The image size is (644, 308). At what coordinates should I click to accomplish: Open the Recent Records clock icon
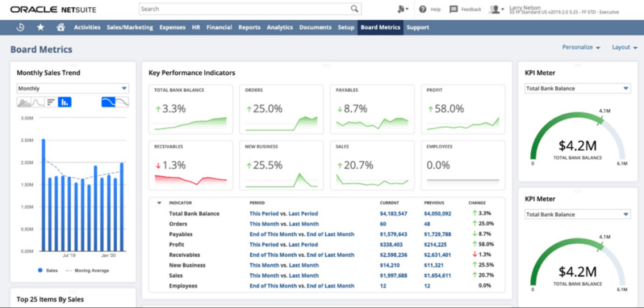(x=20, y=27)
